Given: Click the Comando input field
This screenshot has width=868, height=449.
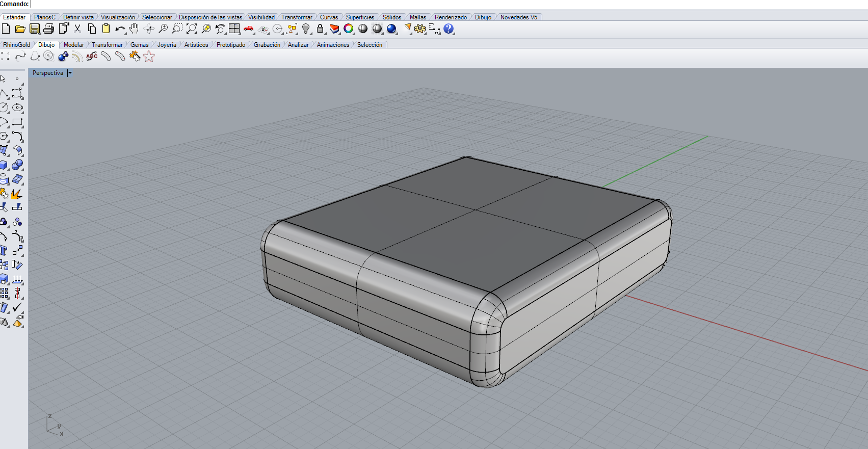Looking at the screenshot, I should [x=449, y=4].
